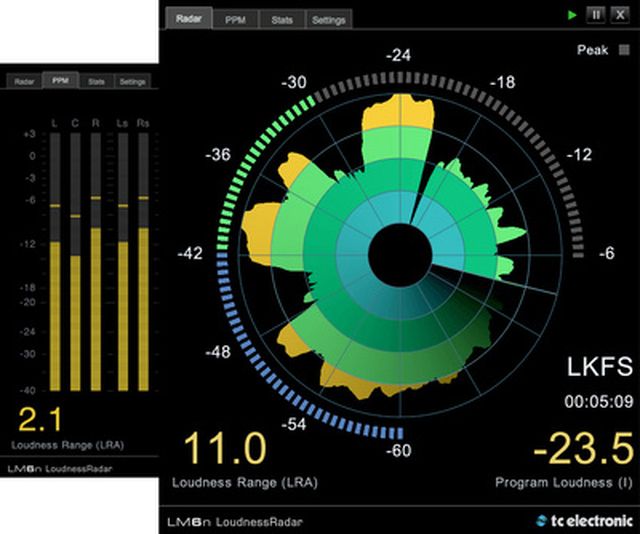The image size is (640, 534).
Task: Select the Radar tab in main window
Action: tap(189, 18)
